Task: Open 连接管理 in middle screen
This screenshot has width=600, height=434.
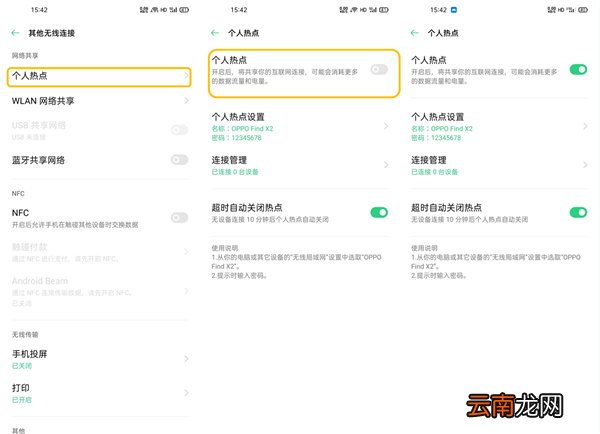Action: [300, 165]
